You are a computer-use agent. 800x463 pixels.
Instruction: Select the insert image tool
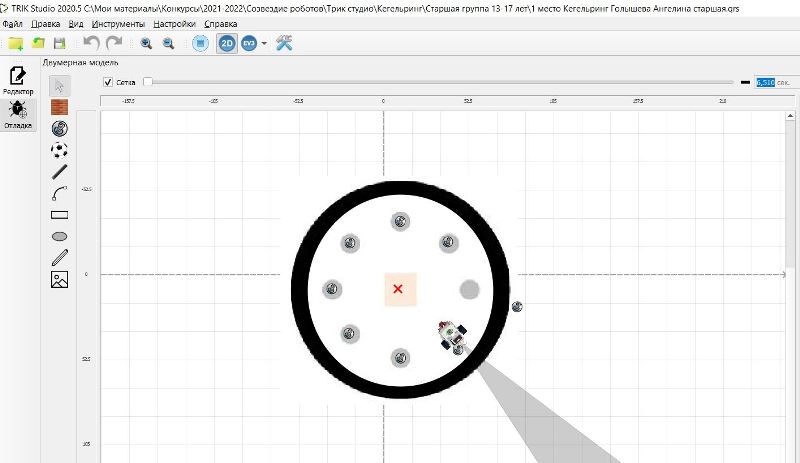(59, 279)
